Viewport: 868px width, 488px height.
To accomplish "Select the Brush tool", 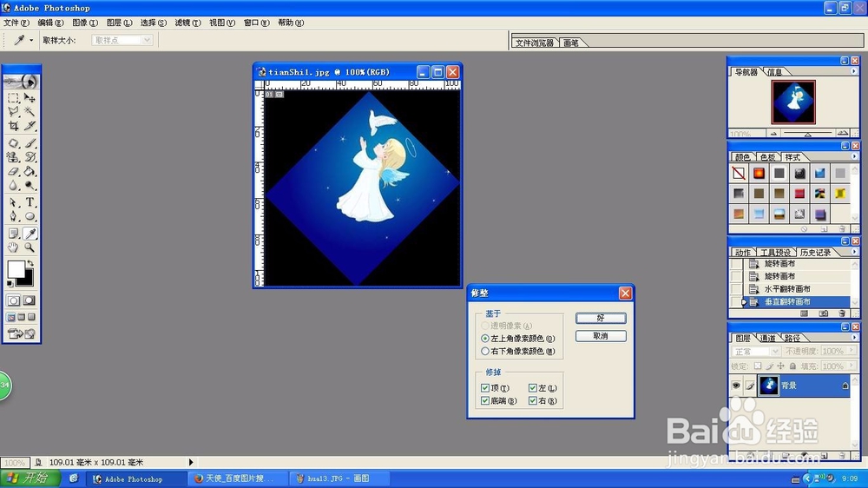I will click(x=30, y=143).
